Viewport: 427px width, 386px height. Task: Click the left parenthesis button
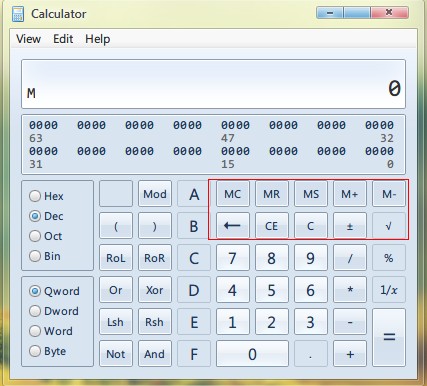[116, 226]
